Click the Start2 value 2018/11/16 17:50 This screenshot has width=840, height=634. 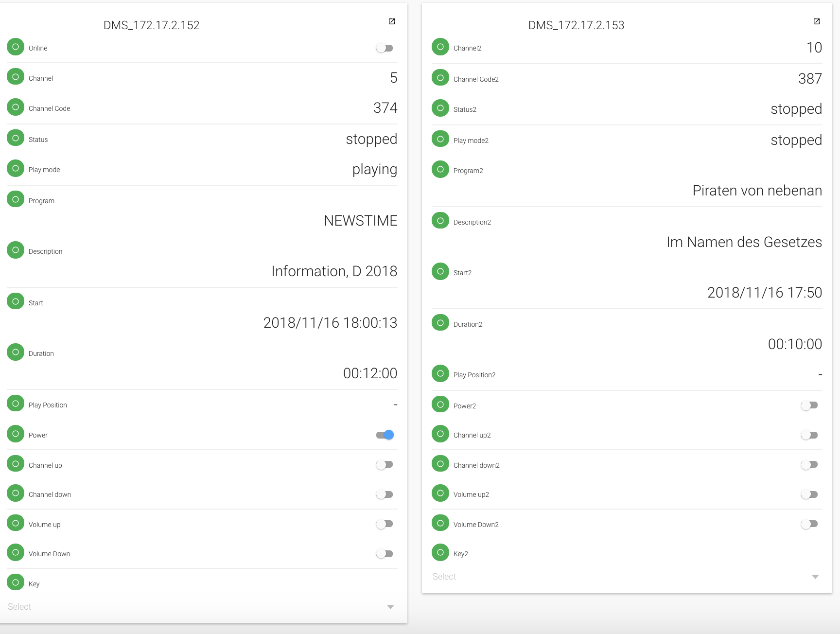point(765,293)
